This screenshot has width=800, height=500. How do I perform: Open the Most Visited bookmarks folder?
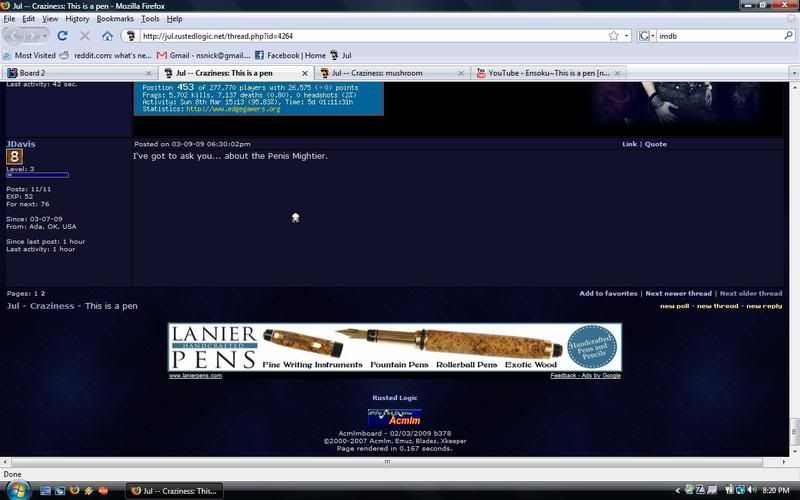(x=29, y=55)
